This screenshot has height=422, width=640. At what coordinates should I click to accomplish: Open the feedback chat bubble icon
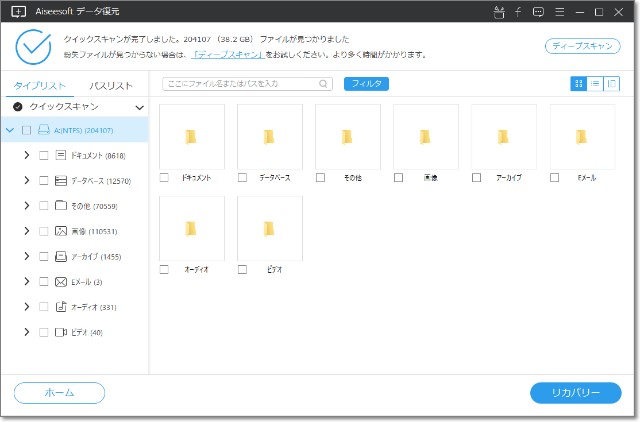coord(539,12)
